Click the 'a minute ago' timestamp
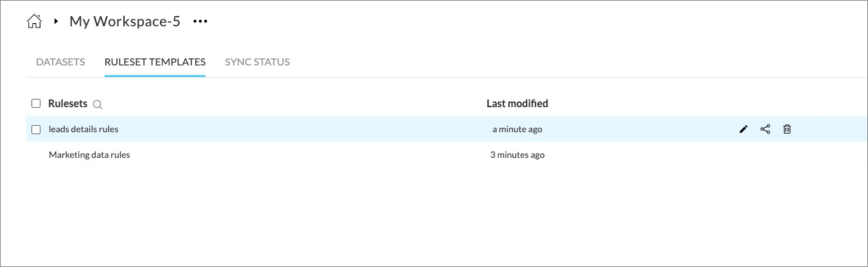This screenshot has height=267, width=868. pyautogui.click(x=517, y=130)
